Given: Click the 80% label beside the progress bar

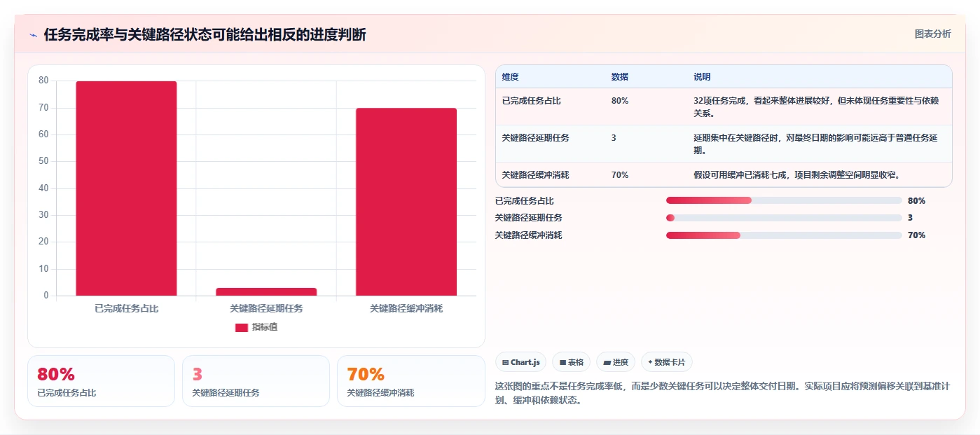Looking at the screenshot, I should [x=916, y=201].
